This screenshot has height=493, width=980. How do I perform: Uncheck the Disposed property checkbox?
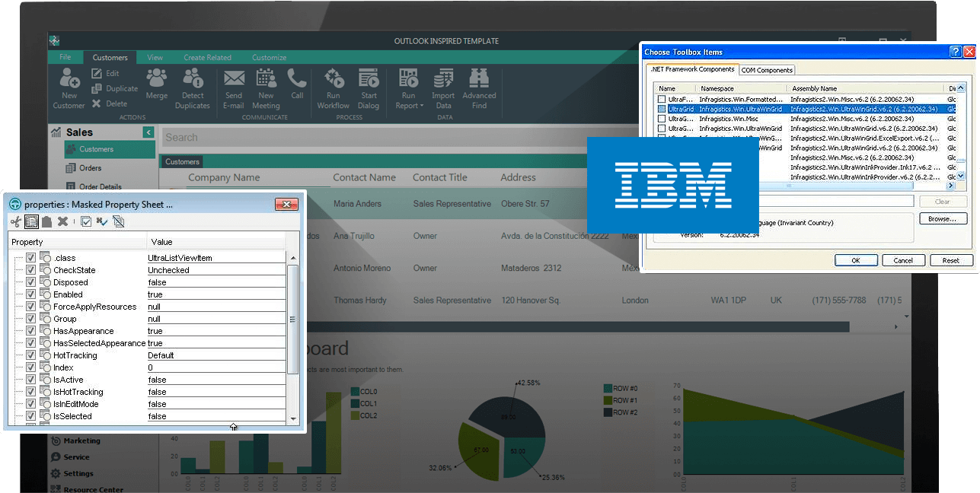[x=30, y=282]
